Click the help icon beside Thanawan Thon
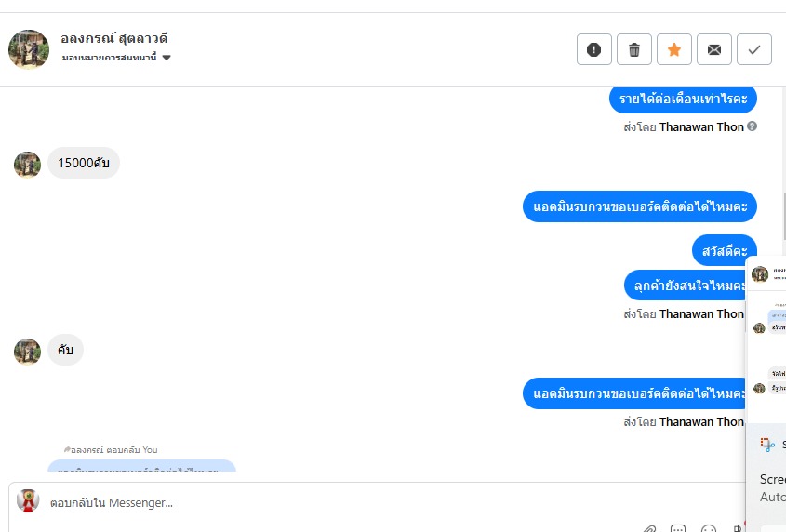Image resolution: width=786 pixels, height=532 pixels. pos(752,126)
